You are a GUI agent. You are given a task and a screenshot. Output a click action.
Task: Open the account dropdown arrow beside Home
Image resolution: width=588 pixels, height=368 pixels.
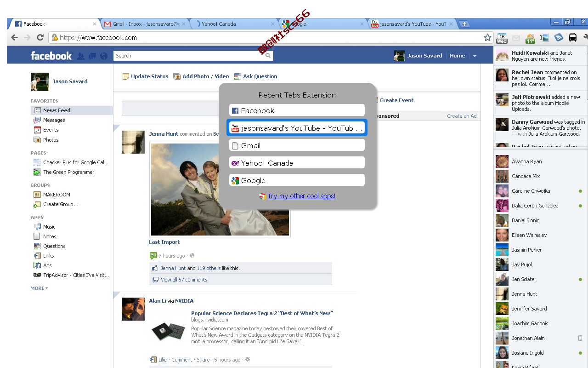click(x=475, y=56)
